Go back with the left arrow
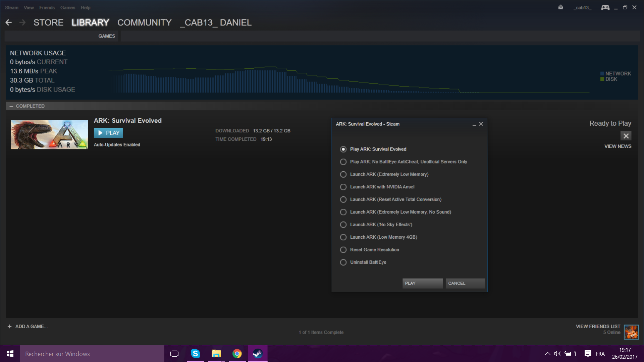The width and height of the screenshot is (644, 362). tap(9, 22)
